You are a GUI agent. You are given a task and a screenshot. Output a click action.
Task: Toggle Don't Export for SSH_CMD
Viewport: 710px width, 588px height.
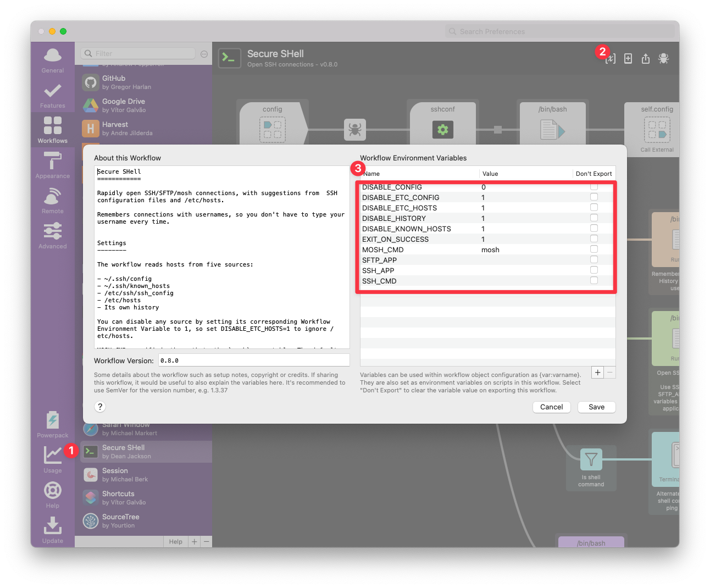pyautogui.click(x=594, y=280)
